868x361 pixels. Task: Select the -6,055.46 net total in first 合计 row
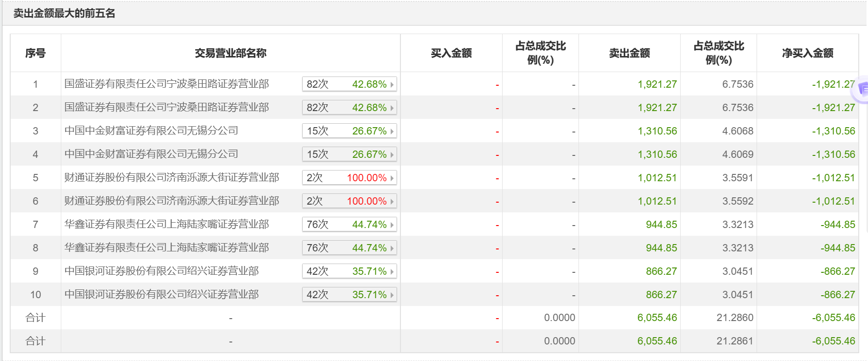(833, 318)
